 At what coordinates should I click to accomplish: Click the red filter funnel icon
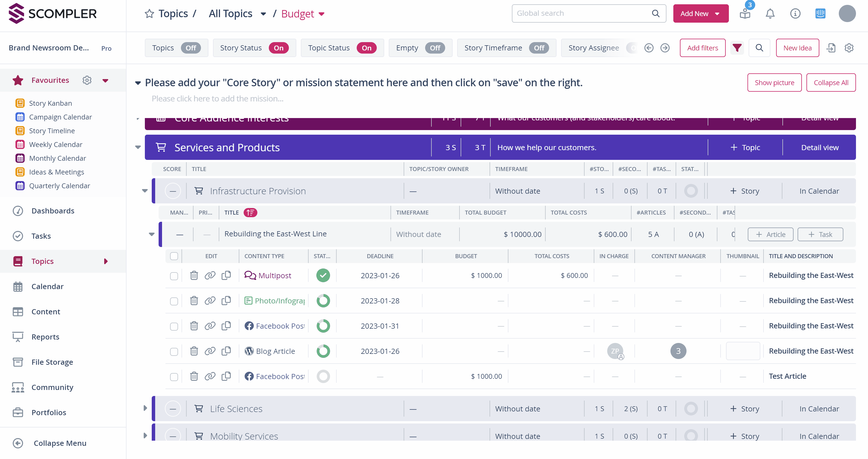click(737, 48)
